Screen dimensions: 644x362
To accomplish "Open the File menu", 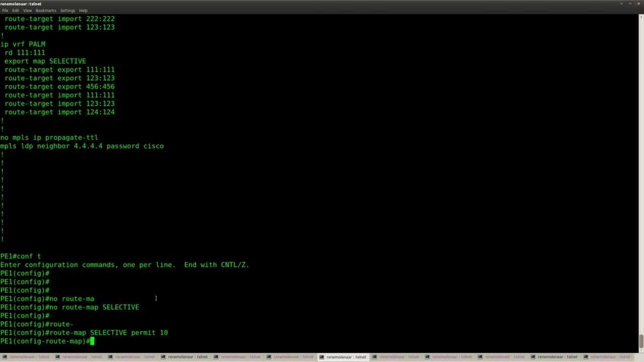I will pos(5,11).
